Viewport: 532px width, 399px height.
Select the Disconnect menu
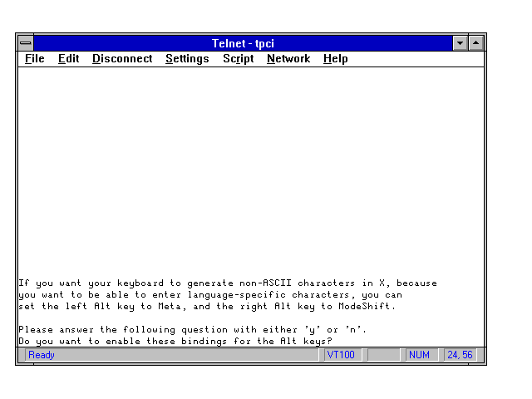coord(122,59)
